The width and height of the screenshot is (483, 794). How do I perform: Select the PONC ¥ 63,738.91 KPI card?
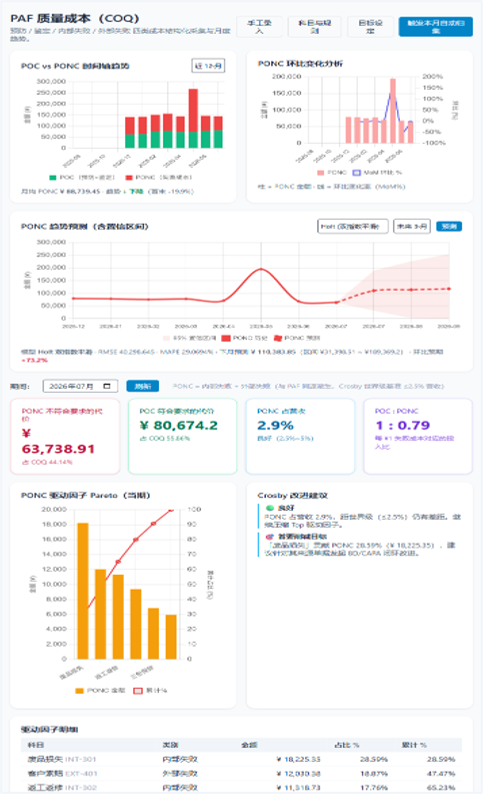(x=65, y=436)
